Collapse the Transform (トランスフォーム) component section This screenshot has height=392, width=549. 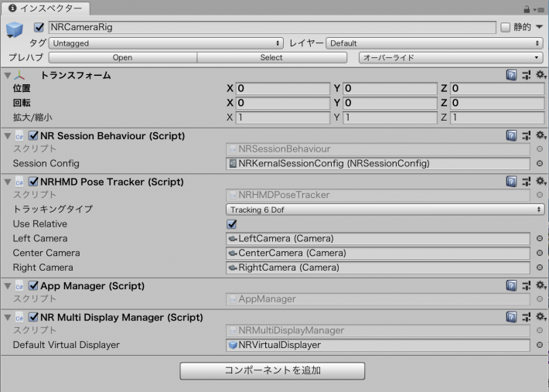pyautogui.click(x=8, y=75)
